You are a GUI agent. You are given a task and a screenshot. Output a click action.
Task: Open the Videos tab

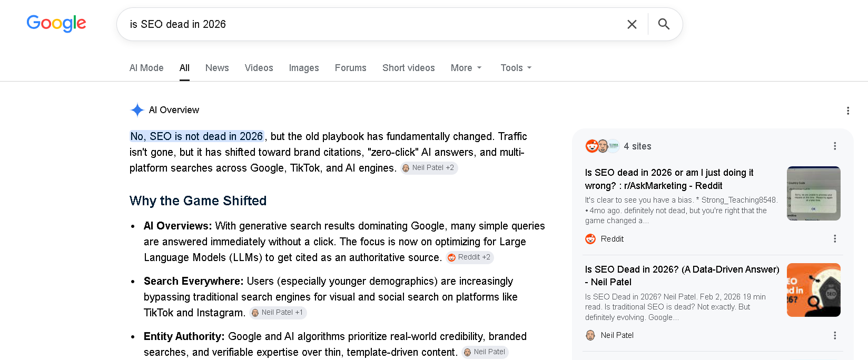click(x=259, y=68)
